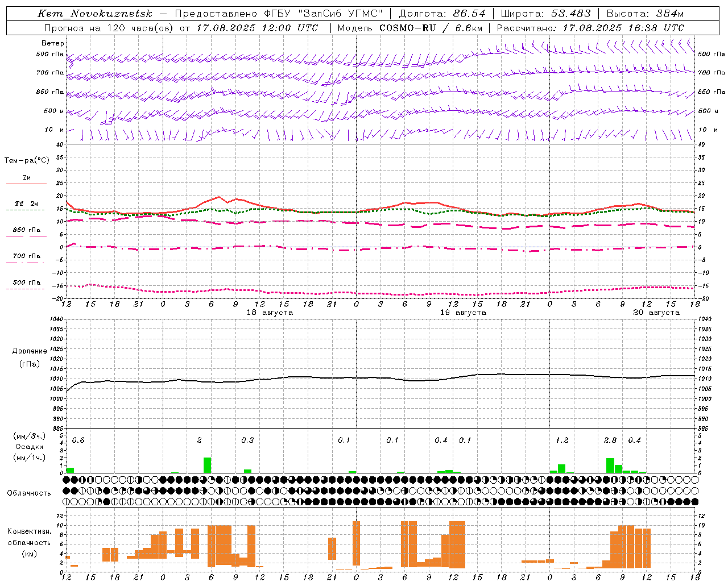Click the '18 августа' date label

pos(270,313)
